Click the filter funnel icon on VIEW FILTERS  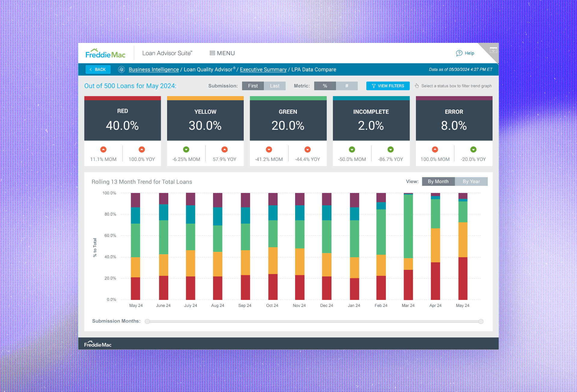click(x=374, y=86)
